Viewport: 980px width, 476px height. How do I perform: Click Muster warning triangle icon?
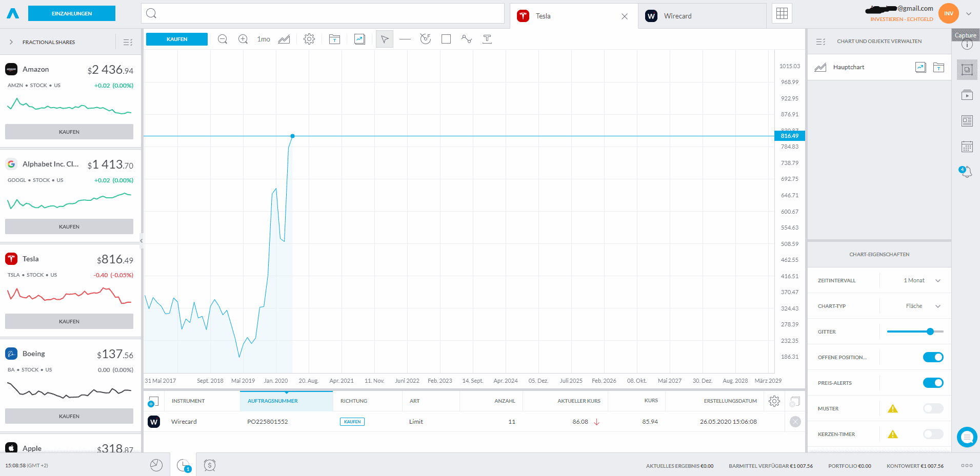click(893, 408)
